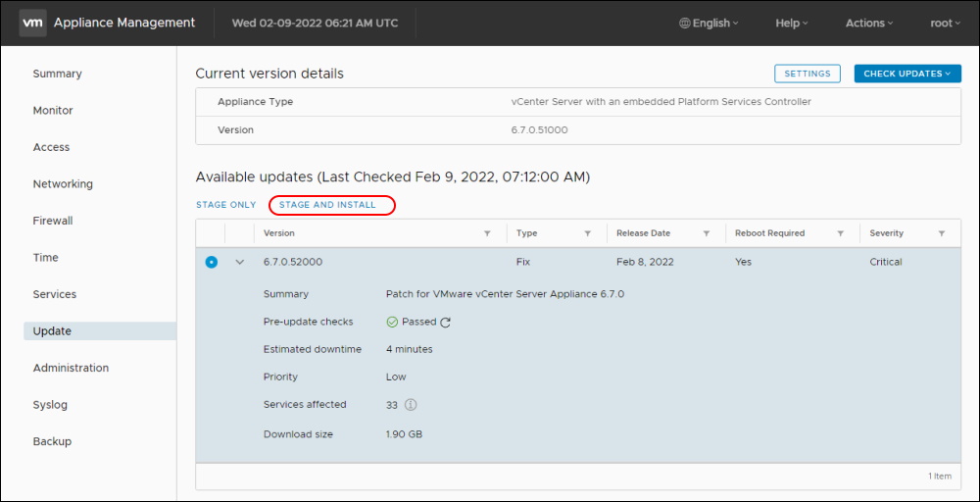Open the Backup section

pos(53,442)
